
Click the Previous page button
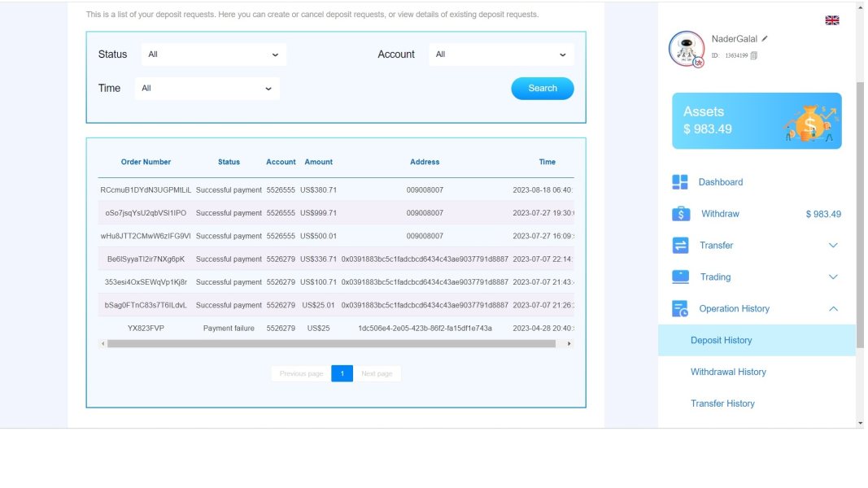tap(301, 373)
